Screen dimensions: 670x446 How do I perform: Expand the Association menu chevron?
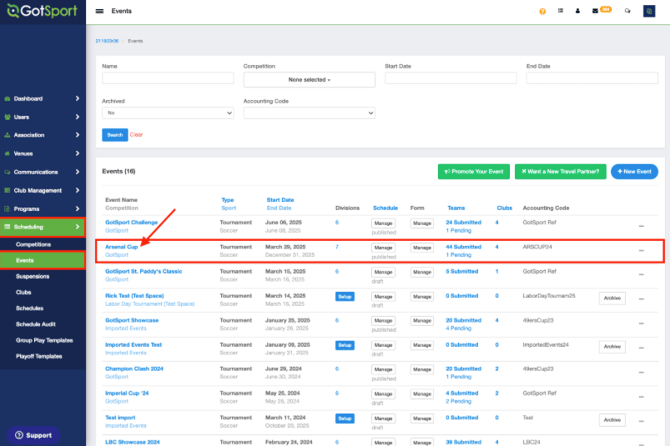[x=77, y=135]
